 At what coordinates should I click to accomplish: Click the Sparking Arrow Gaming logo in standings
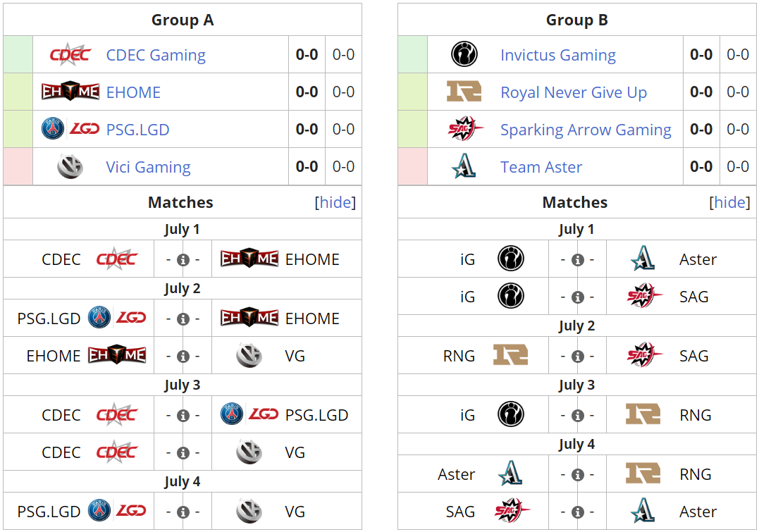(x=465, y=129)
